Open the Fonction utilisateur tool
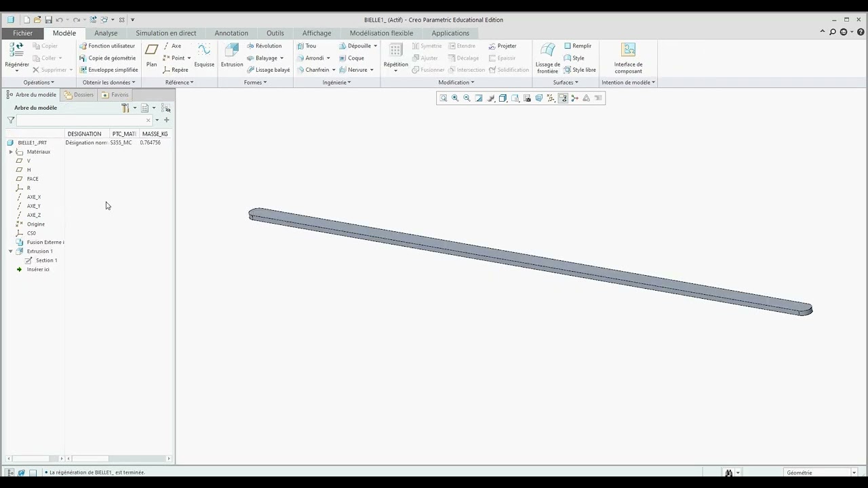The width and height of the screenshot is (868, 488). [x=107, y=46]
